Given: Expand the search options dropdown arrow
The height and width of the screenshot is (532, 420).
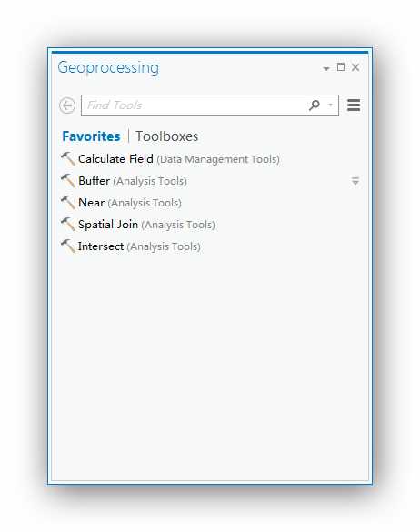Looking at the screenshot, I should click(x=330, y=105).
